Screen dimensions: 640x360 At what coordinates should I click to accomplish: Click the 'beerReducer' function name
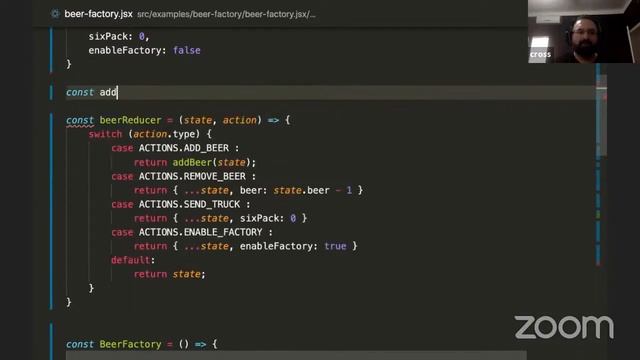pos(130,120)
